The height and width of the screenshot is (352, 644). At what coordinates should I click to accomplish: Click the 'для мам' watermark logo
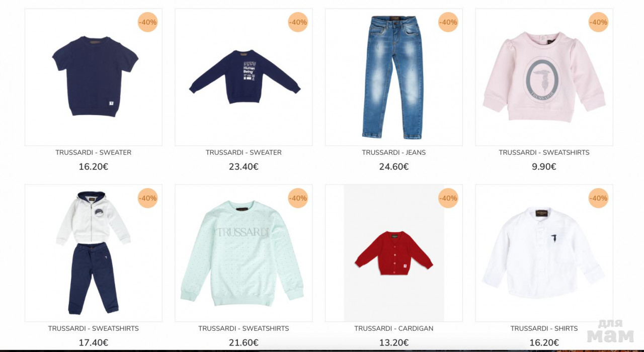pos(610,331)
